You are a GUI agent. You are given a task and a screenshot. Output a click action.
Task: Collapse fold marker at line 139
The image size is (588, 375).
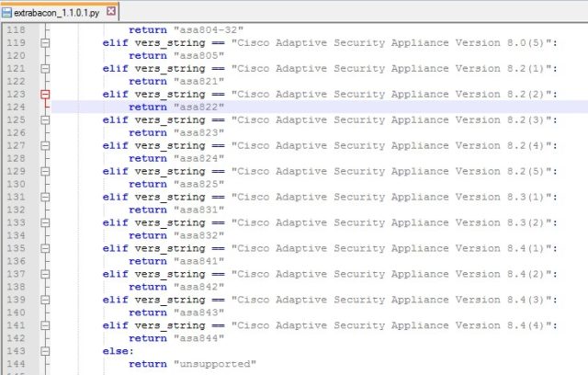click(45, 300)
